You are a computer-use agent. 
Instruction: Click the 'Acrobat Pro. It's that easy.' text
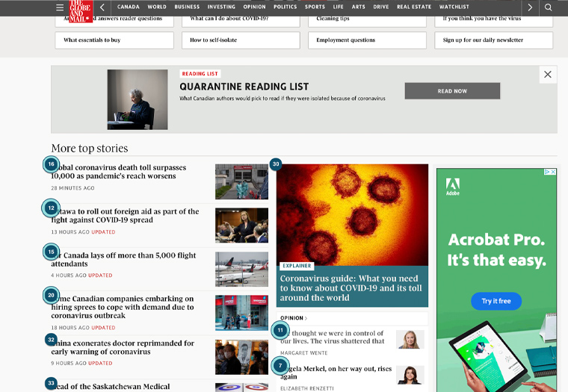(496, 250)
